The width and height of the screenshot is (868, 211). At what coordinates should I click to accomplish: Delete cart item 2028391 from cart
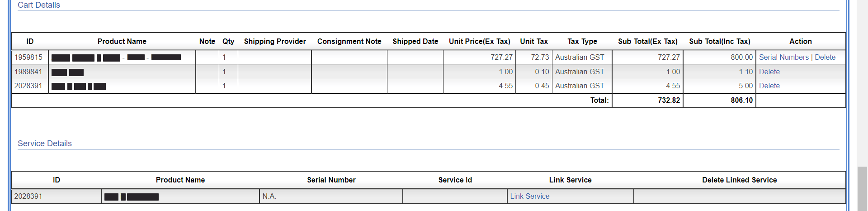click(x=769, y=86)
